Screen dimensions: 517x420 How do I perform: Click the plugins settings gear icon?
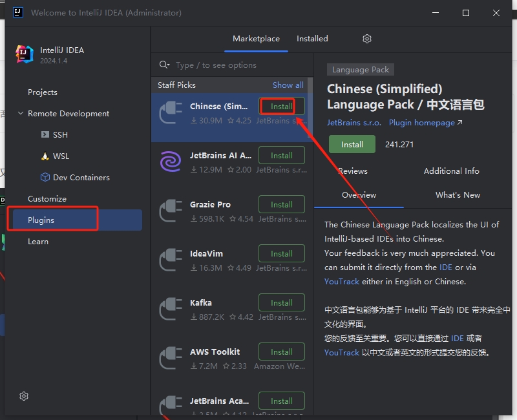367,39
